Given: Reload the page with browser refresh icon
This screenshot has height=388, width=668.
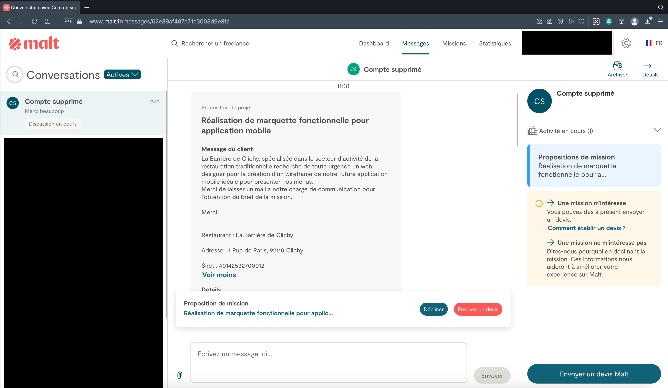Looking at the screenshot, I should [35, 21].
